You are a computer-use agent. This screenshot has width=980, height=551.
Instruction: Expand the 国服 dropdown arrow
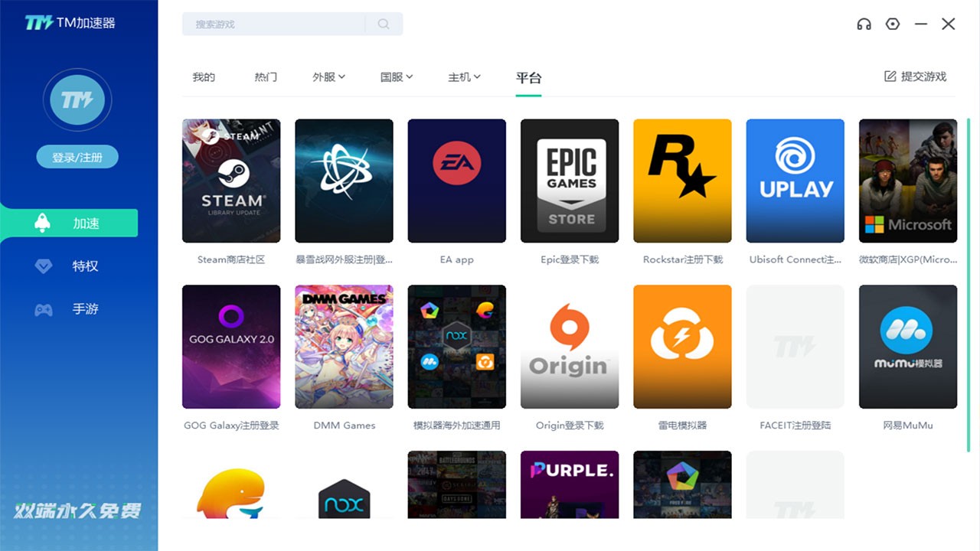[410, 77]
